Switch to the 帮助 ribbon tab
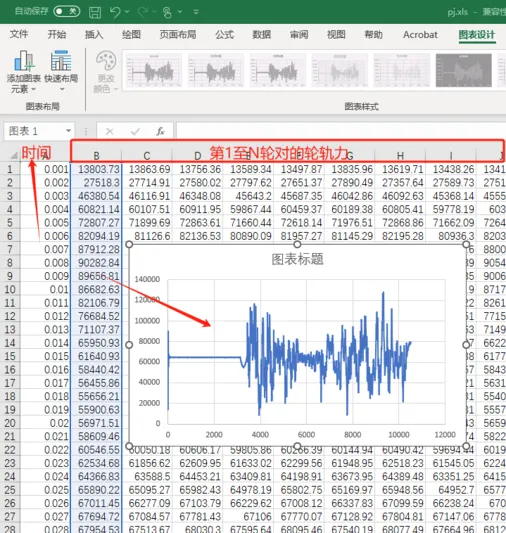Viewport: 506px width, 533px height. 373,34
